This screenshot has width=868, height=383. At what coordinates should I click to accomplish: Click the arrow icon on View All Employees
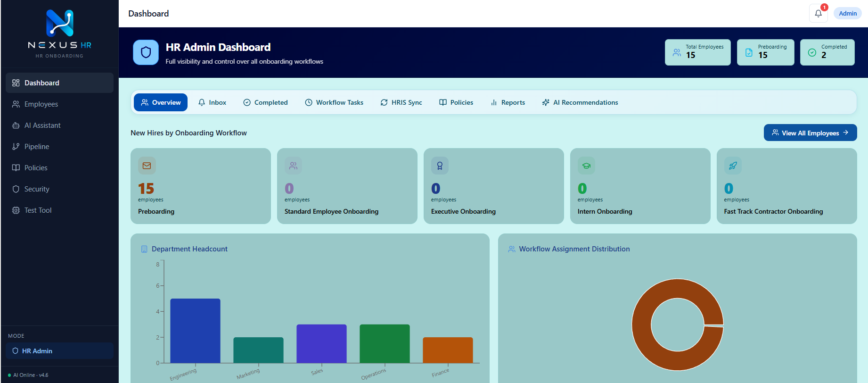pos(846,133)
